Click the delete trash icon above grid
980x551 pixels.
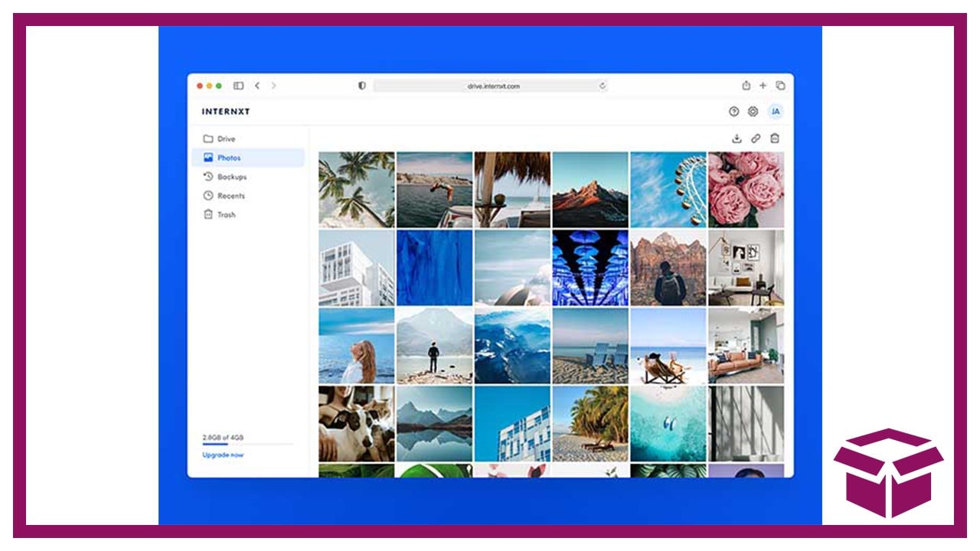tap(775, 139)
